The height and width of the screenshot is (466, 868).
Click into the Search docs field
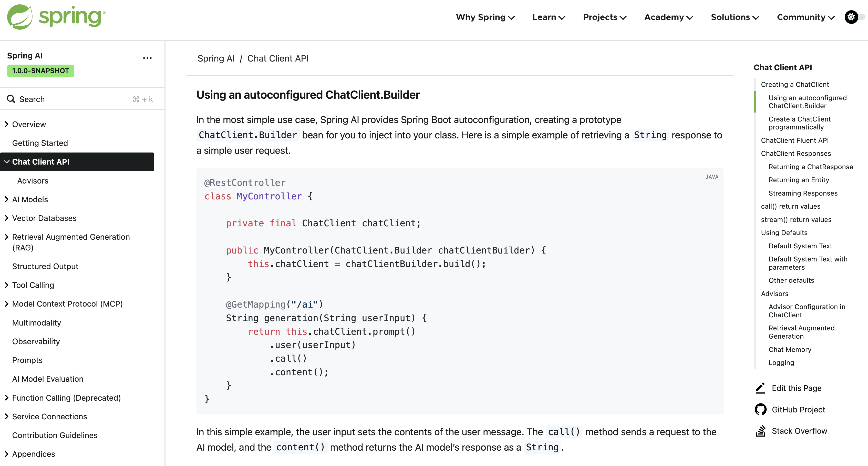tap(74, 99)
